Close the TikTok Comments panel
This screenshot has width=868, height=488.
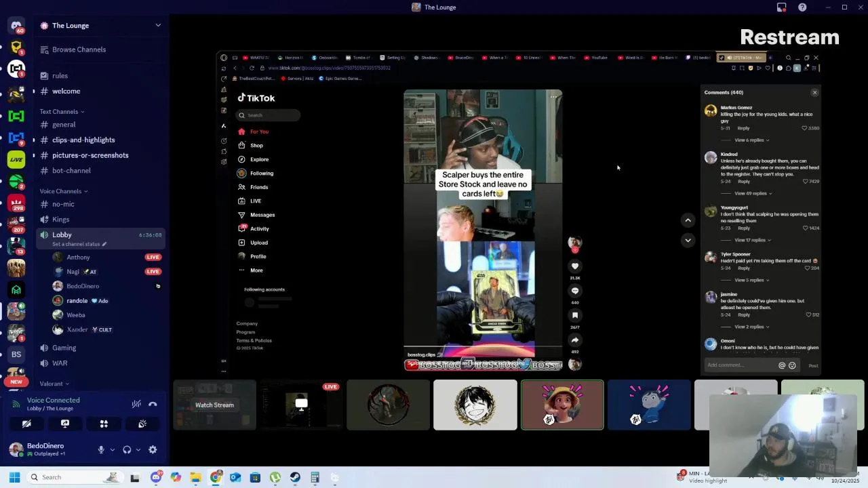pos(814,93)
